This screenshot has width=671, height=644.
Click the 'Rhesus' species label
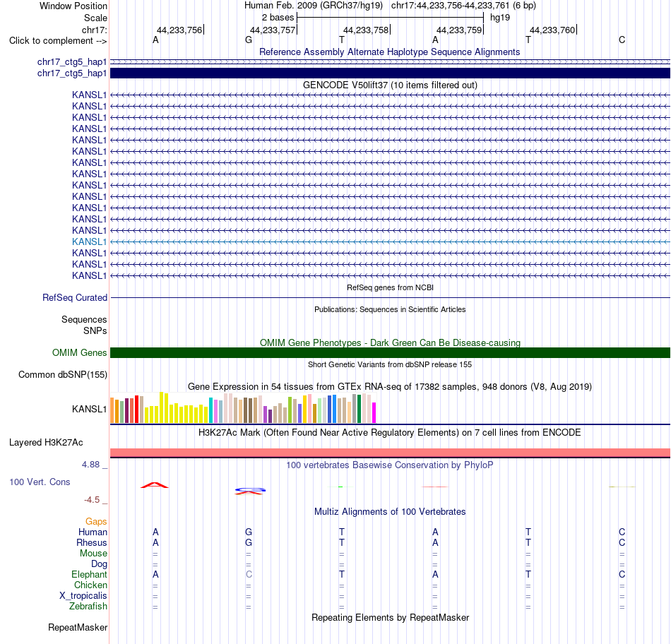[92, 542]
